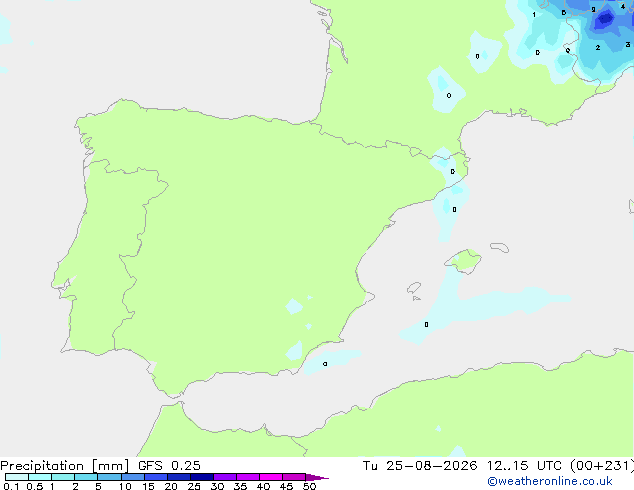
Task: Click the Menorca island outline
Action: click(499, 247)
